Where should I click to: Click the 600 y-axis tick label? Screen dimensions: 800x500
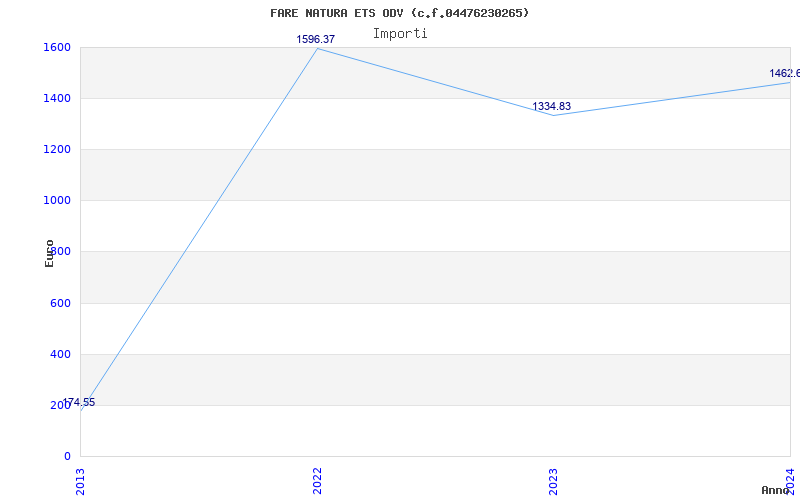click(60, 303)
